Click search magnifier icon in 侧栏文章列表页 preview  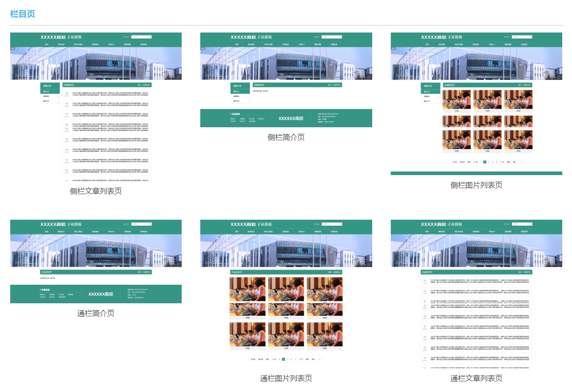(150, 37)
